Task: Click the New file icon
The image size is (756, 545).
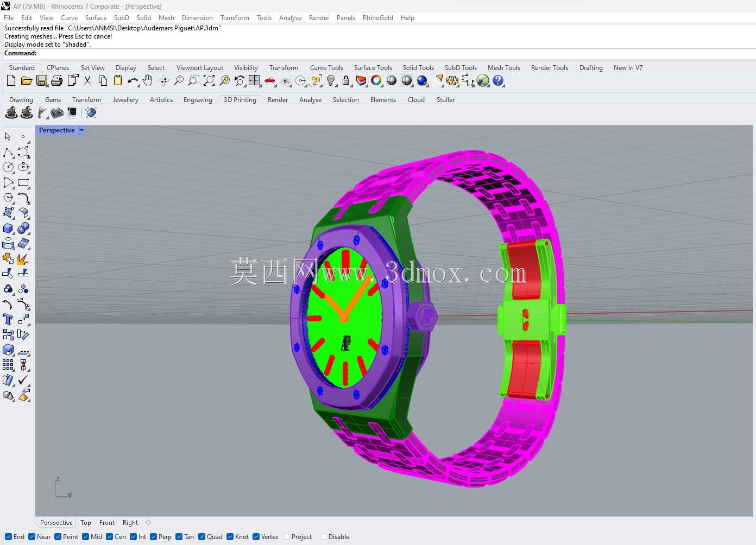Action: click(11, 81)
